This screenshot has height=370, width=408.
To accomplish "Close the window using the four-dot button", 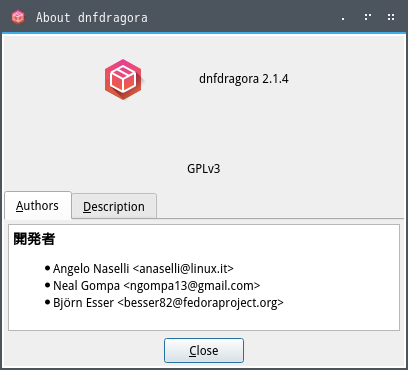I will pos(391,17).
